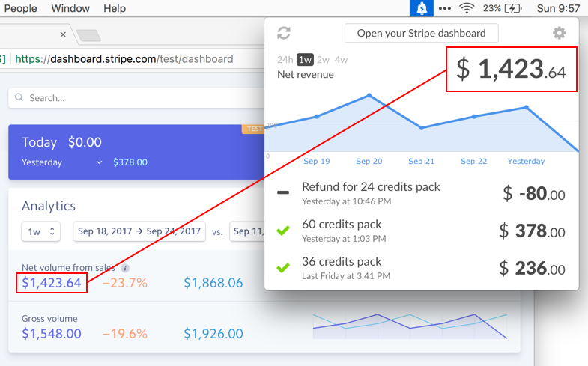
Task: Click the Sep 21 chart label
Action: click(421, 161)
